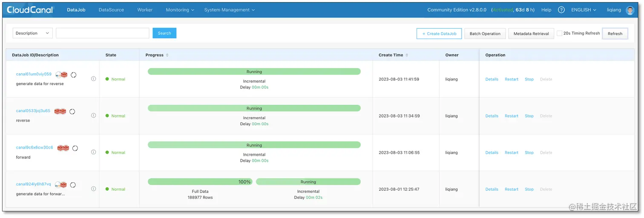644x218 pixels.
Task: Click the Activated license status
Action: tap(503, 10)
